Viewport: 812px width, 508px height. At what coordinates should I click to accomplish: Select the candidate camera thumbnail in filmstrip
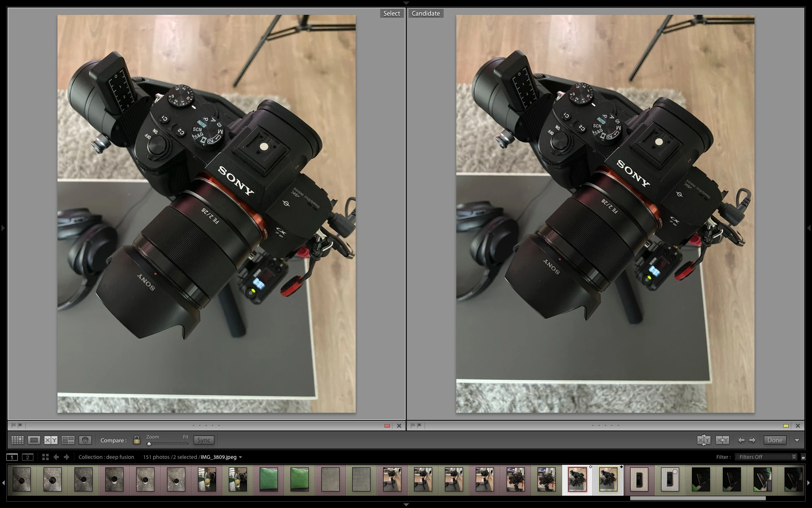click(x=608, y=479)
